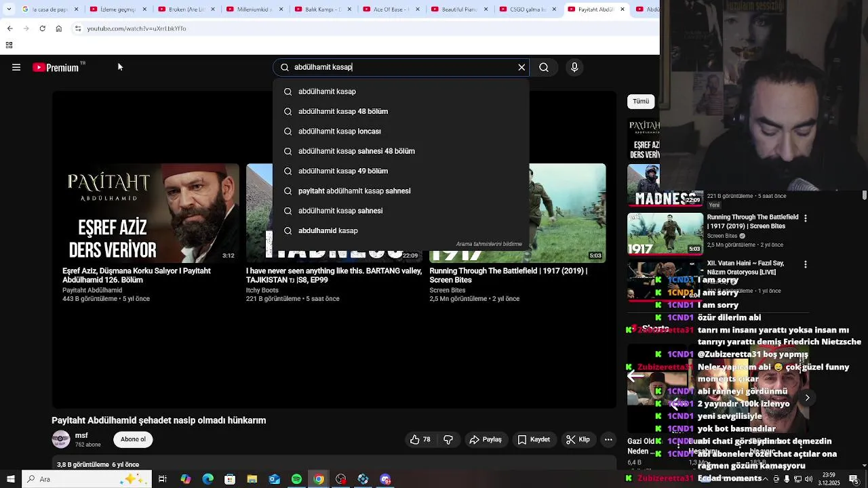Select suggestion 'abdülhamit kasap 49 bölüm'
Viewport: 868px width, 488px height.
[x=401, y=171]
